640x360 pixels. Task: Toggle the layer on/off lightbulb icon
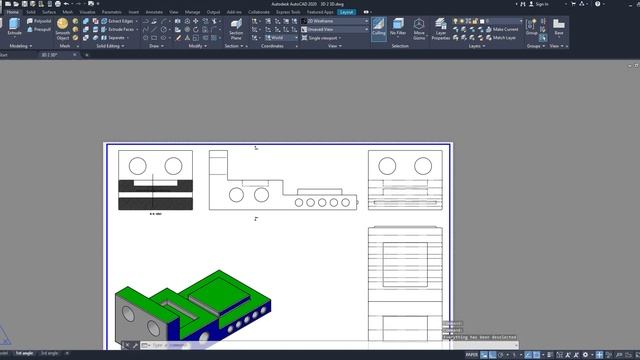(456, 21)
